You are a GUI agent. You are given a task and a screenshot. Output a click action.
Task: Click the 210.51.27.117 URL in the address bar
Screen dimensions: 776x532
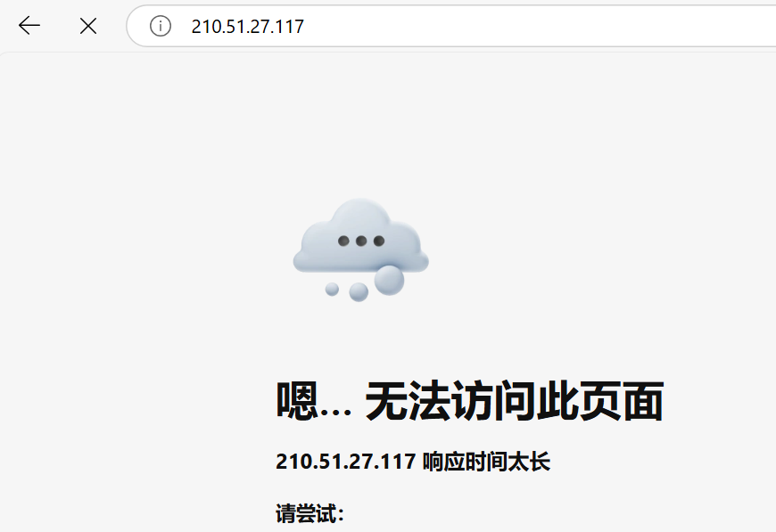click(247, 26)
